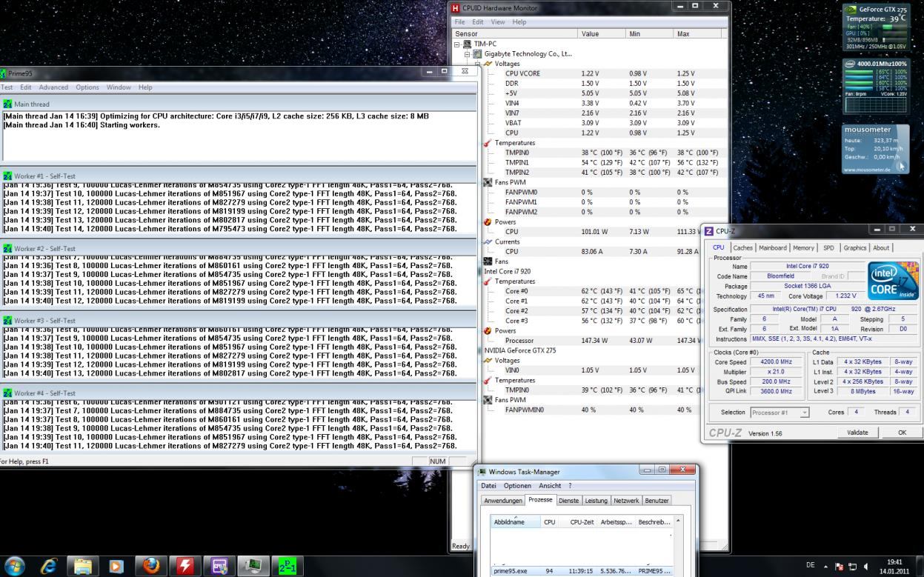This screenshot has height=577, width=924.
Task: Select prime95.exe process row
Action: pyautogui.click(x=582, y=571)
